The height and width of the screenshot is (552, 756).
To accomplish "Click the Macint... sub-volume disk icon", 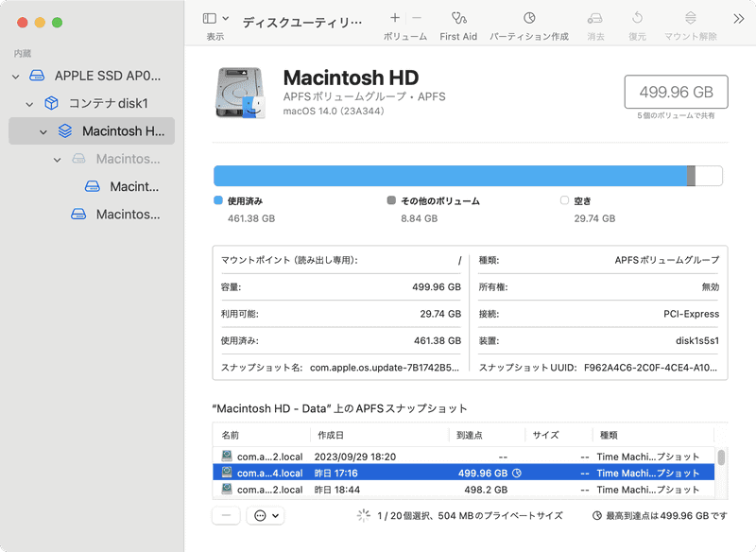I will [93, 186].
